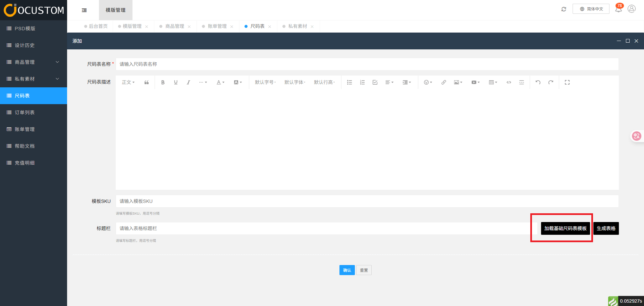Open the 正文 paragraph style dropdown

(x=128, y=82)
